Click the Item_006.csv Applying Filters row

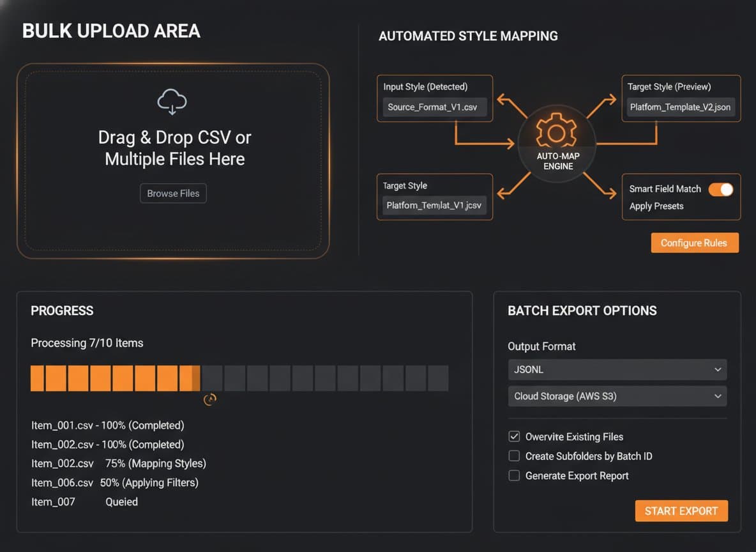coord(115,482)
